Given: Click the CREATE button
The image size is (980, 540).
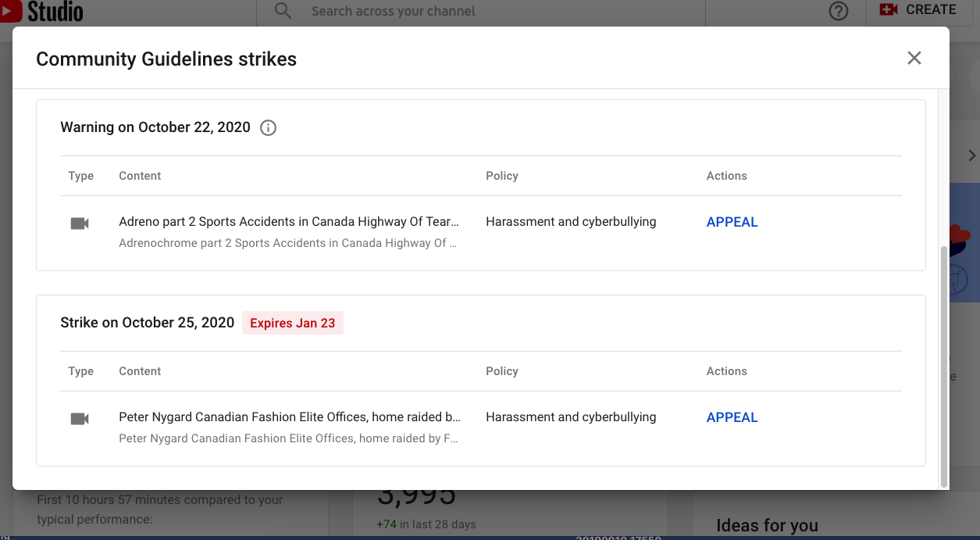Looking at the screenshot, I should 918,11.
